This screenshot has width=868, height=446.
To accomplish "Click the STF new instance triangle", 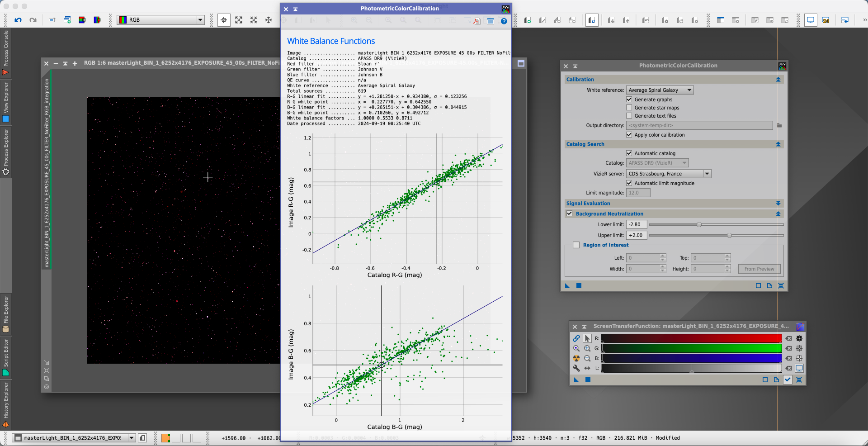I will 576,380.
